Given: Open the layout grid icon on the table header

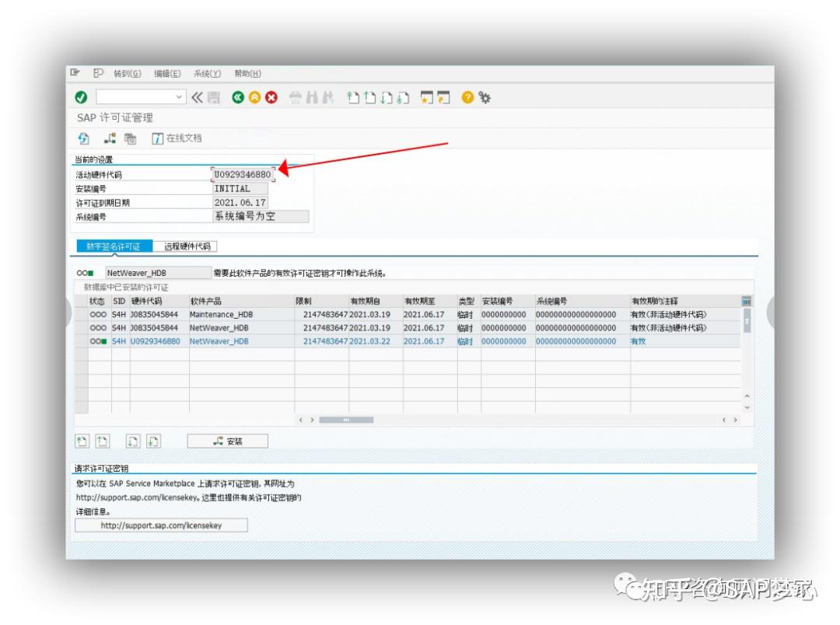Looking at the screenshot, I should pyautogui.click(x=746, y=301).
